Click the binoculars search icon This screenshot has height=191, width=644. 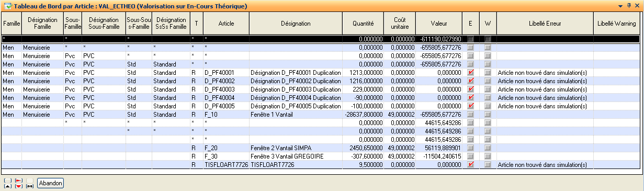(x=30, y=186)
